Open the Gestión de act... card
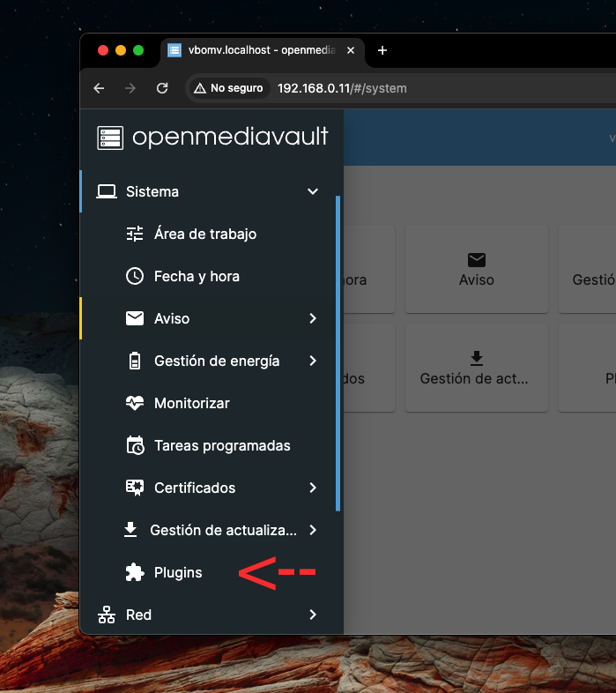 (477, 368)
